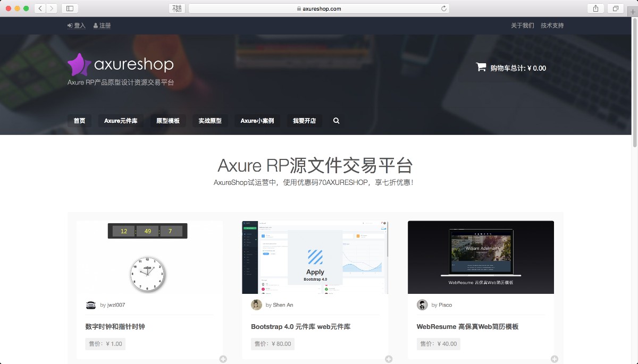Open the 我要开店 menu item
Screen dimensions: 638x364
point(304,121)
